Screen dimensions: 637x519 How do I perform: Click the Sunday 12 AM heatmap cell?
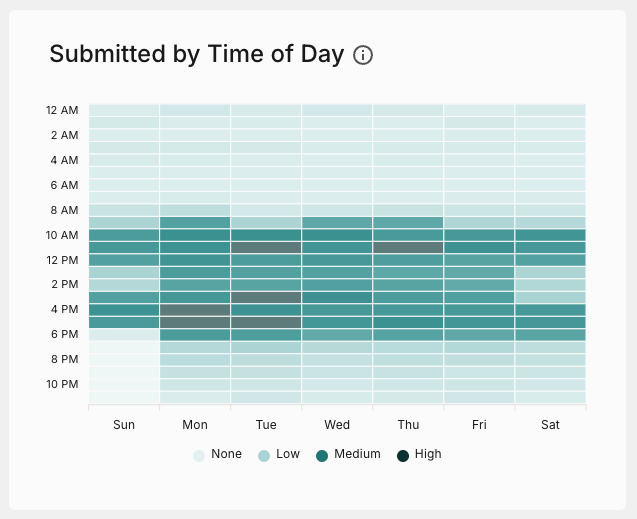pyautogui.click(x=124, y=110)
